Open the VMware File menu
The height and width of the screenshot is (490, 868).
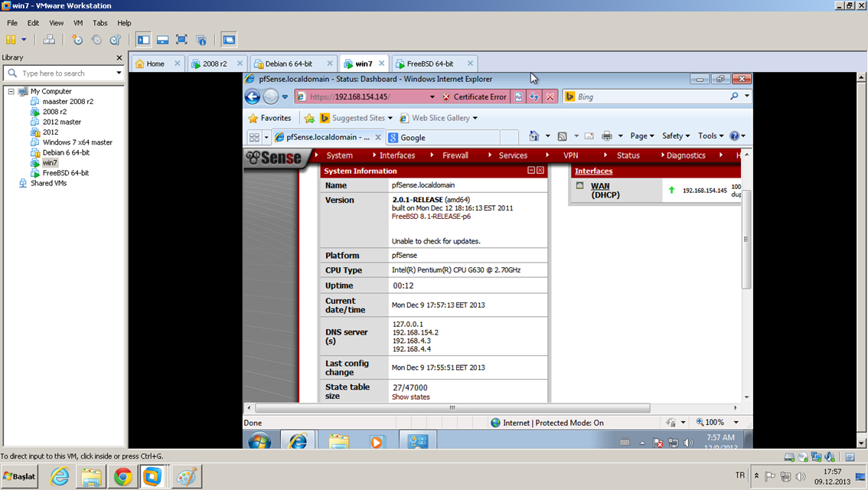tap(12, 23)
